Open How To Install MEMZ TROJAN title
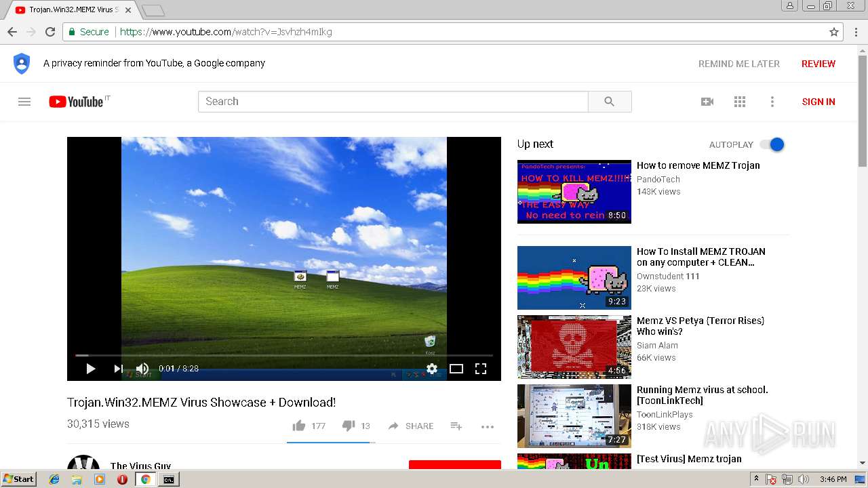The height and width of the screenshot is (488, 868). coord(701,257)
